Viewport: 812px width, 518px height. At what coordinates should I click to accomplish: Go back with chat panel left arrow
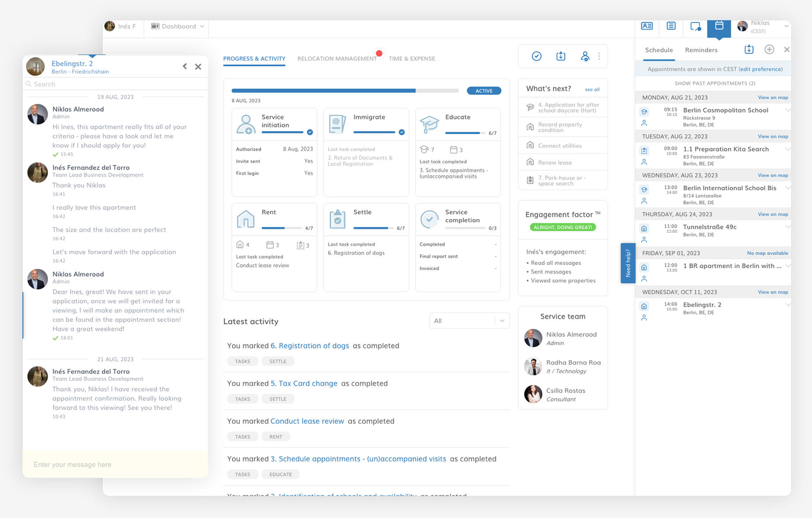tap(185, 66)
